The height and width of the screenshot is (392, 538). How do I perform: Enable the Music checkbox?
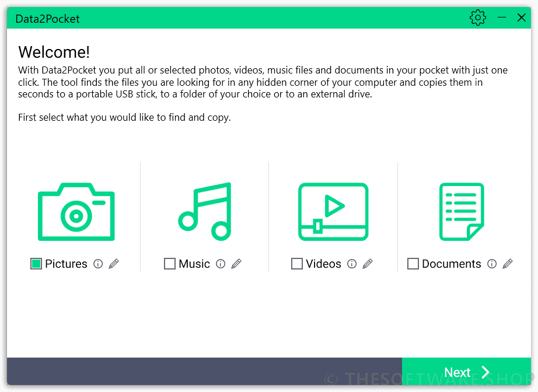[x=170, y=264]
